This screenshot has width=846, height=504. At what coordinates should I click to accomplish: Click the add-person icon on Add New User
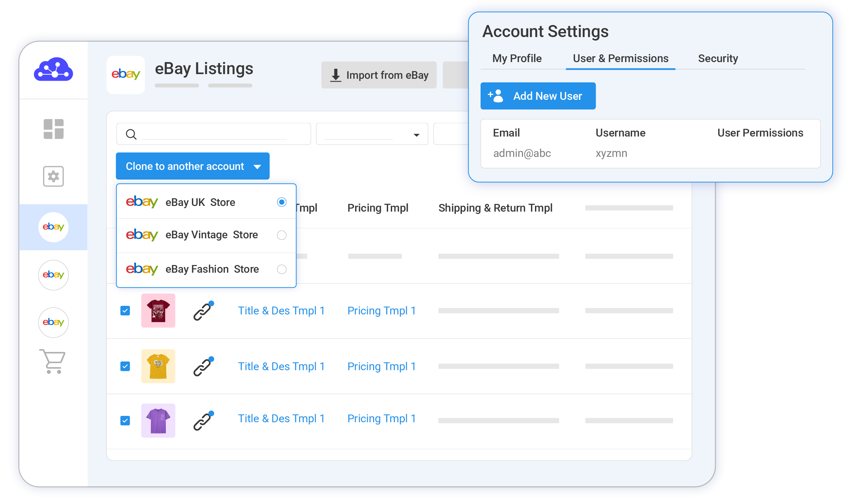pos(495,96)
